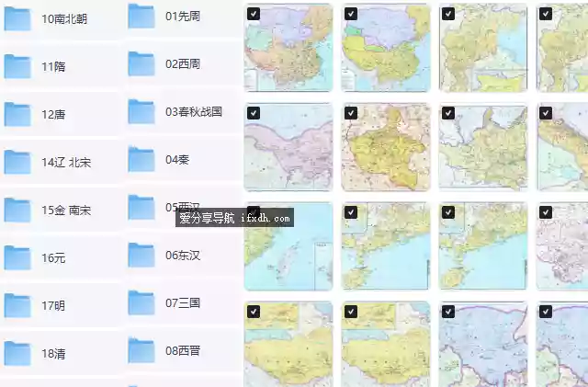Toggle third checkbox in the bottom row
The height and width of the screenshot is (387, 588).
(448, 312)
